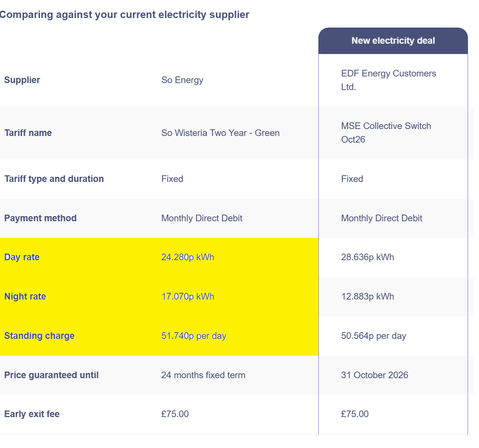The width and height of the screenshot is (479, 448).
Task: Click the New electricity deal column header
Action: pos(393,41)
